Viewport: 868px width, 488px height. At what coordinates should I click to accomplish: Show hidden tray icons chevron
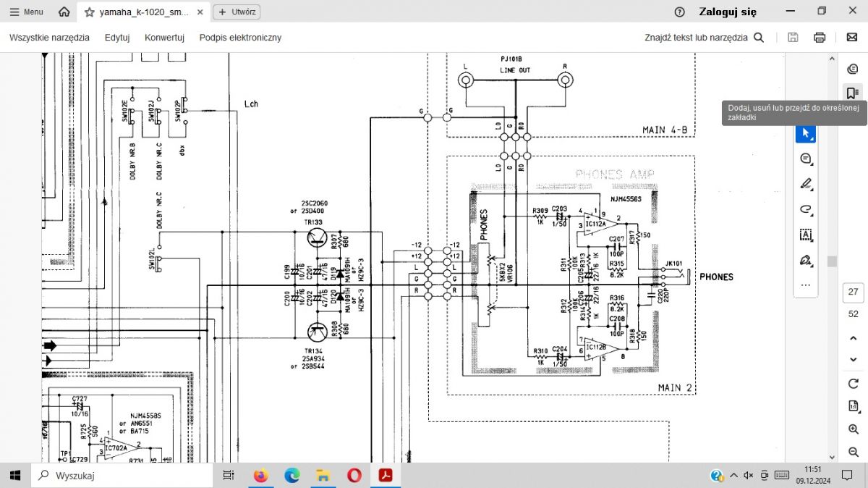(733, 476)
